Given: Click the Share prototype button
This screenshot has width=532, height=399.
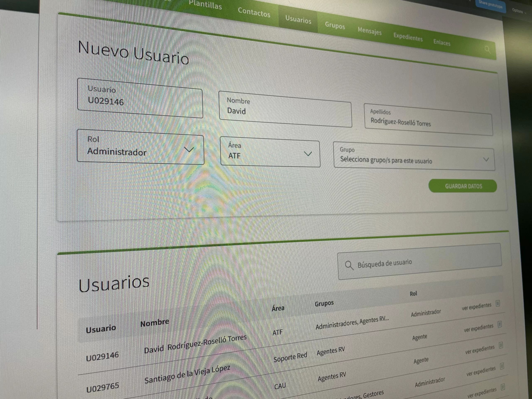Looking at the screenshot, I should click(x=490, y=5).
